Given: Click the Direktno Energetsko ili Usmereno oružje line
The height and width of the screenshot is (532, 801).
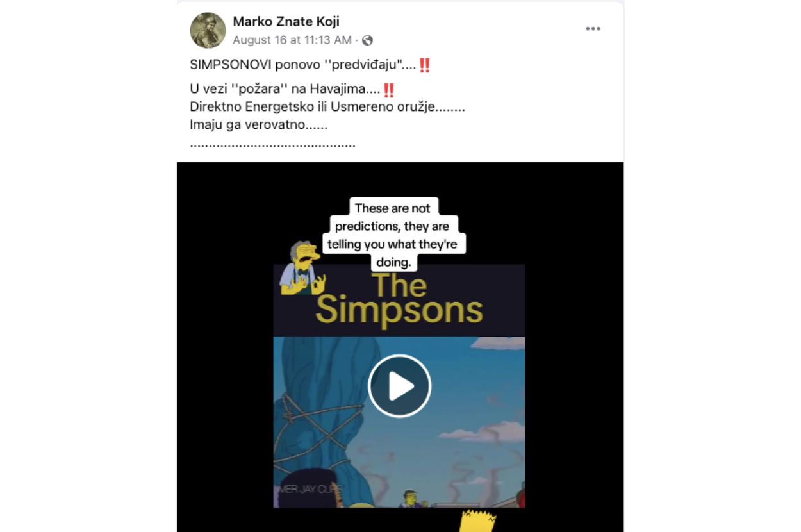Looking at the screenshot, I should (x=327, y=107).
